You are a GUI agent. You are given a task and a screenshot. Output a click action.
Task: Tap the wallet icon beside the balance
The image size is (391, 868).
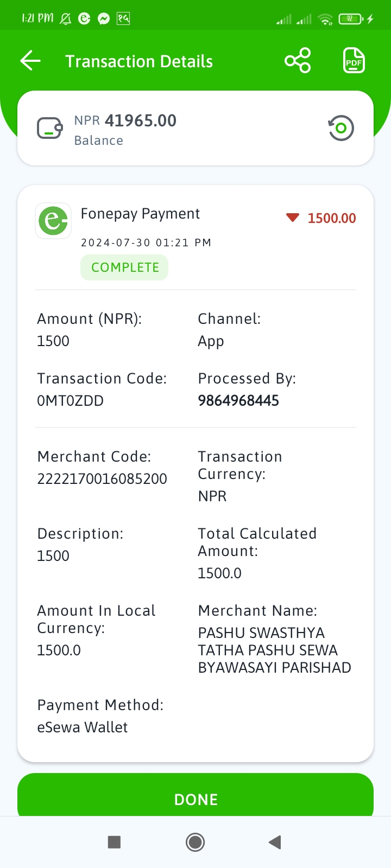click(x=50, y=129)
